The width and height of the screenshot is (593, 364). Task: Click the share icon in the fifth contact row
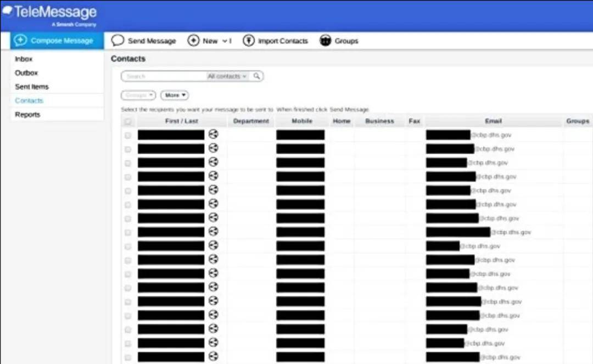click(x=213, y=190)
